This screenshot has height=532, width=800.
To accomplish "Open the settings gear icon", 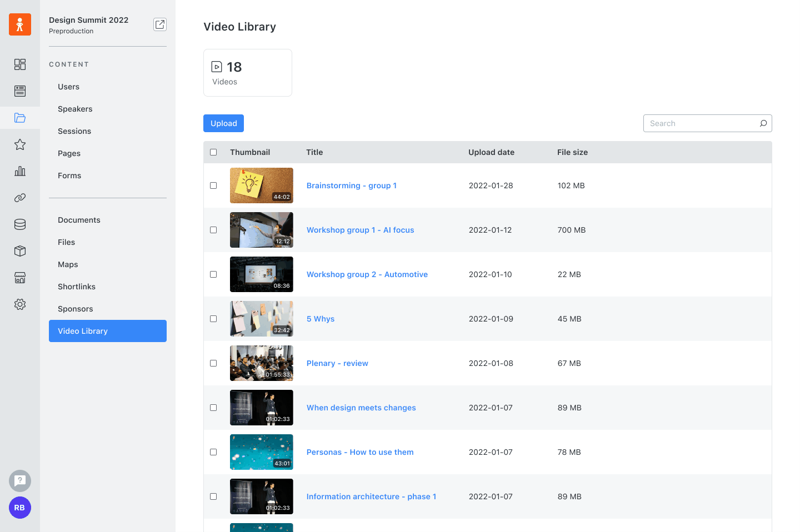I will click(20, 304).
